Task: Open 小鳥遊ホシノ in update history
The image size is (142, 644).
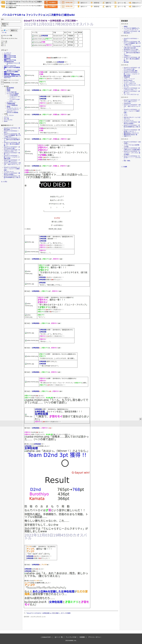Action: tap(127, 56)
